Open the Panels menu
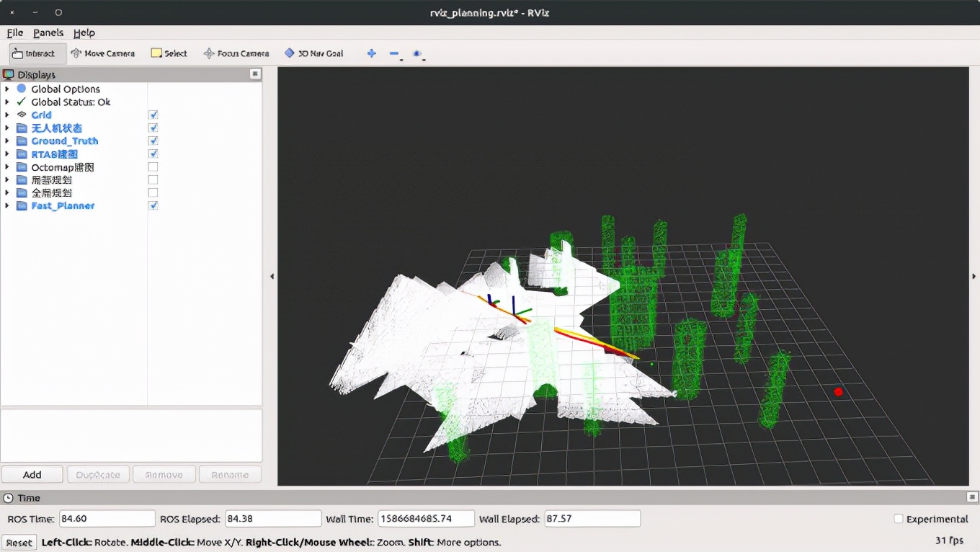 (48, 32)
